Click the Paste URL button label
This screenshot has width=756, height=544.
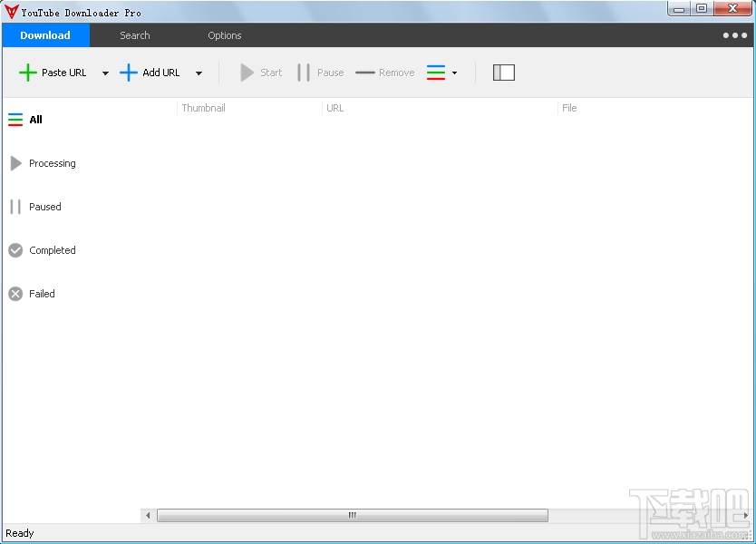[x=64, y=73]
